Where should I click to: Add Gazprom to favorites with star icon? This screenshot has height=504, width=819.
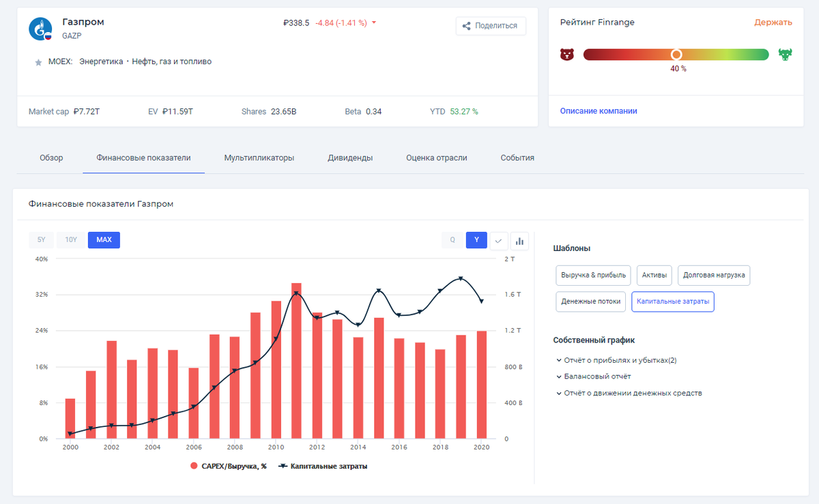pyautogui.click(x=38, y=62)
